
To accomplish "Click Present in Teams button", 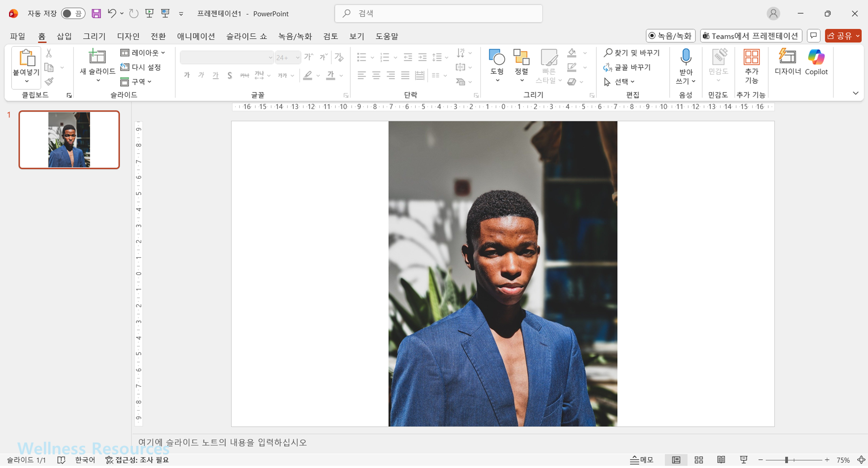I will pos(751,36).
